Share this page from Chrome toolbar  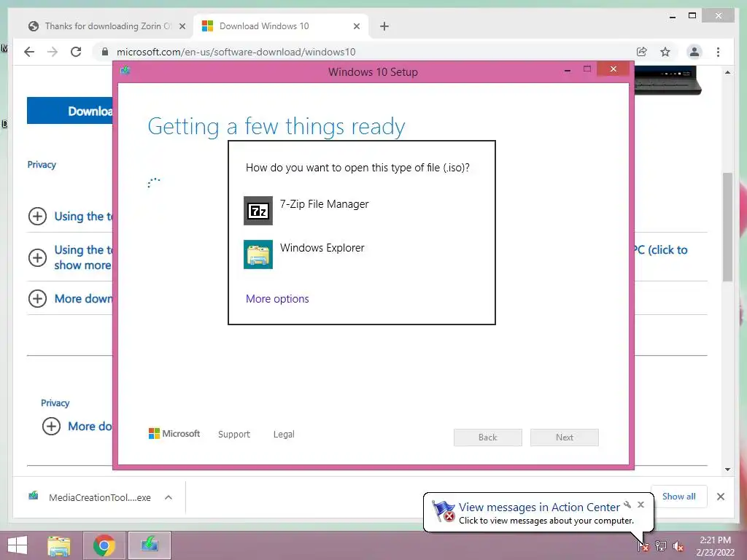pyautogui.click(x=642, y=52)
